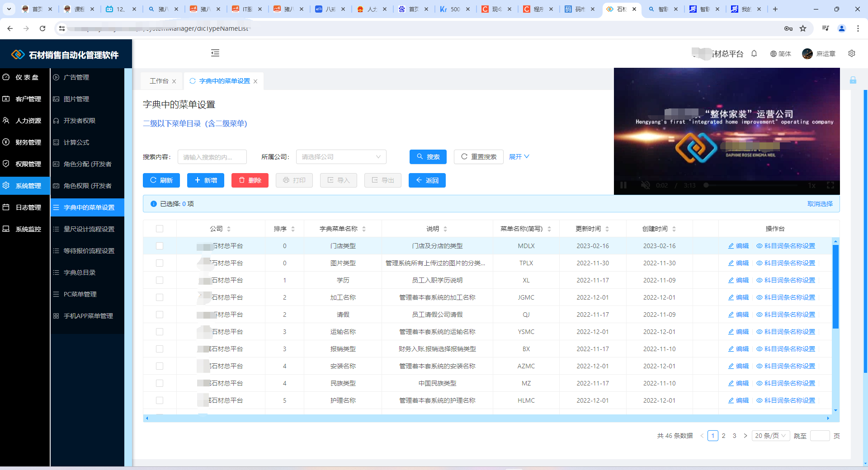Open 计算公式 submenu item

point(87,142)
